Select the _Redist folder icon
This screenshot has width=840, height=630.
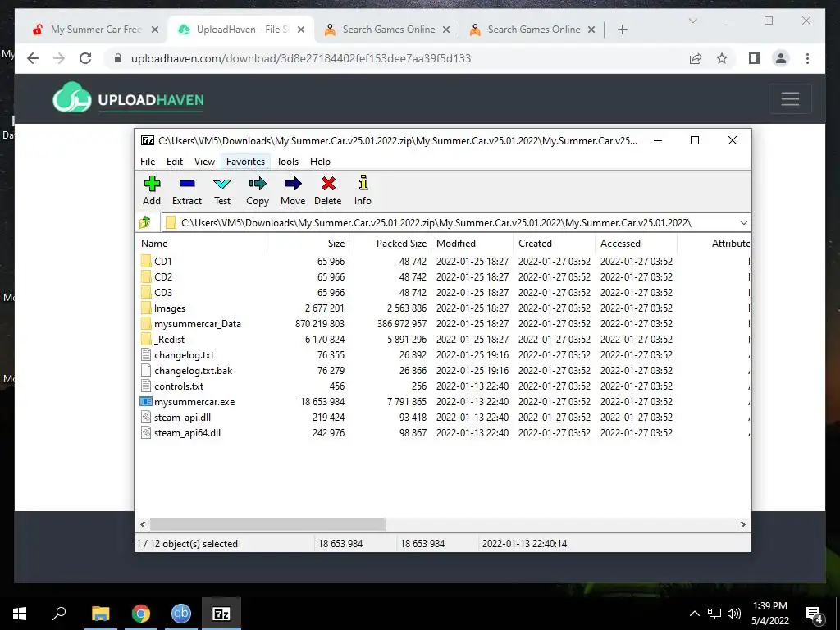146,339
